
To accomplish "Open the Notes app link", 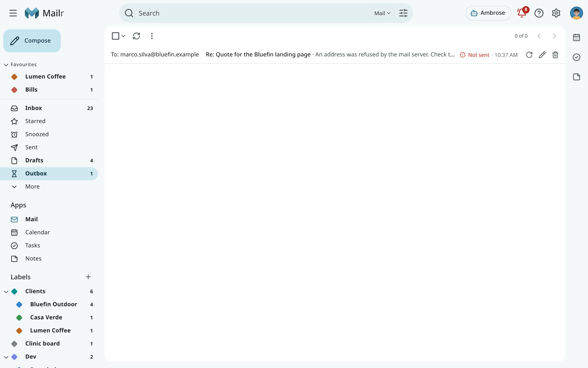I will [x=49, y=258].
